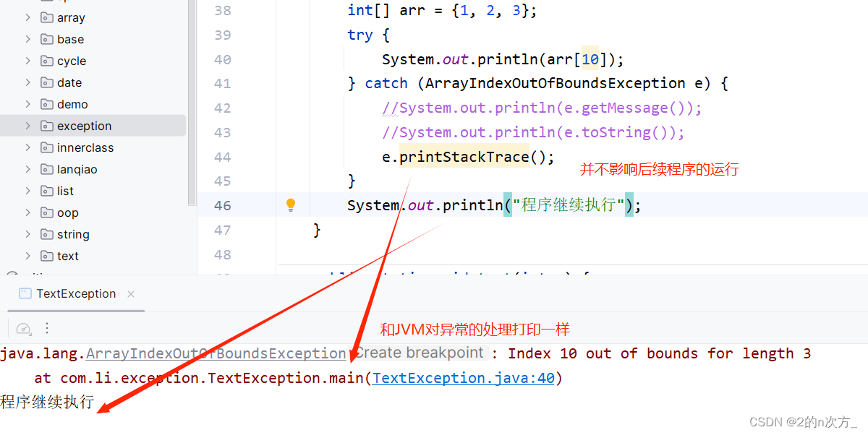Image resolution: width=868 pixels, height=435 pixels.
Task: Click the oop package folder icon
Action: pyautogui.click(x=47, y=212)
